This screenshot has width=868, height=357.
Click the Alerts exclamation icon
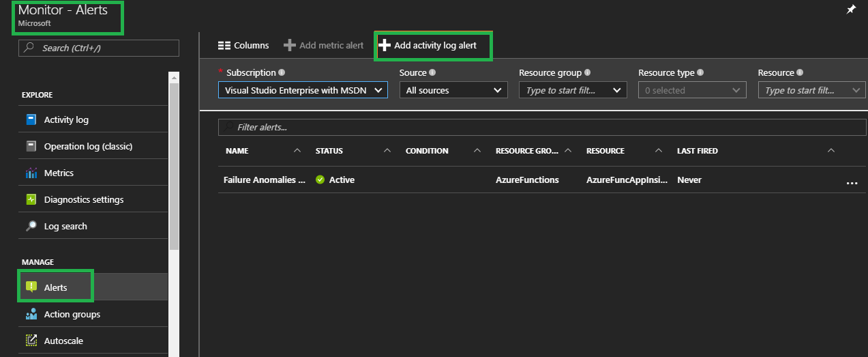click(x=31, y=287)
